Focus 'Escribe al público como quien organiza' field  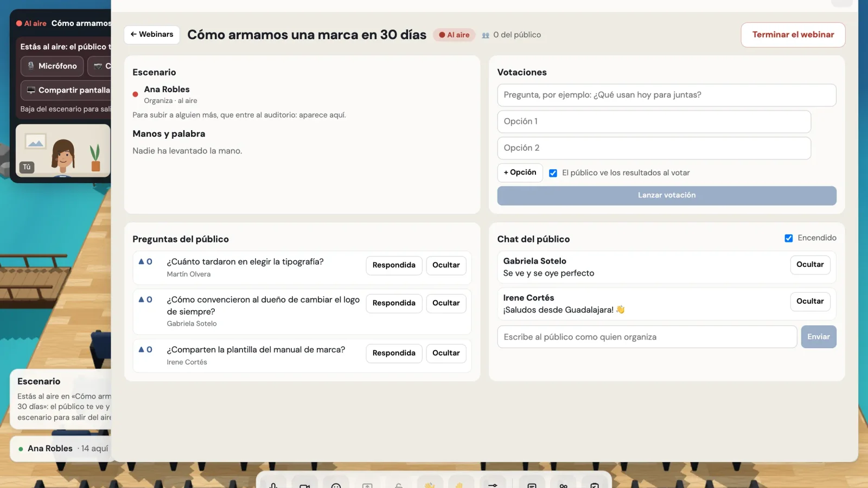pos(647,337)
